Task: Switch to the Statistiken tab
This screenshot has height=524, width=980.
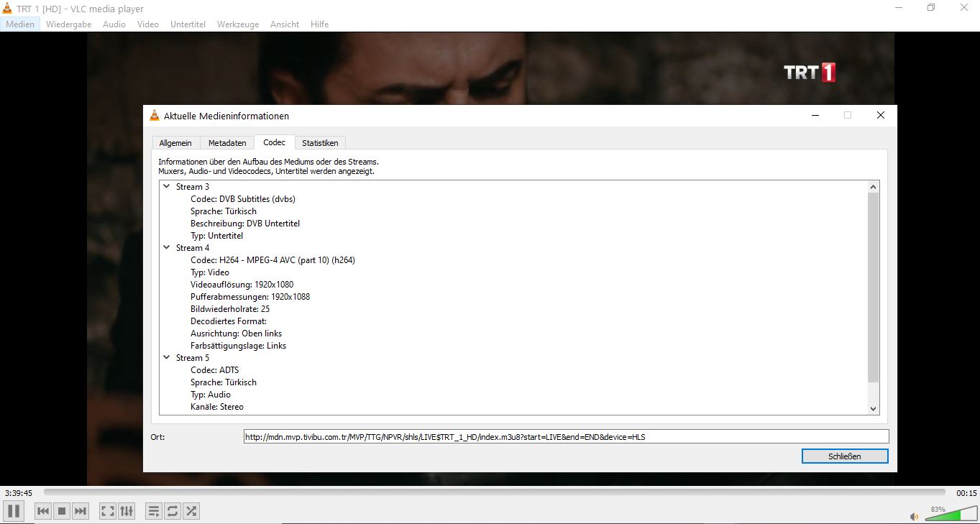Action: click(x=320, y=143)
